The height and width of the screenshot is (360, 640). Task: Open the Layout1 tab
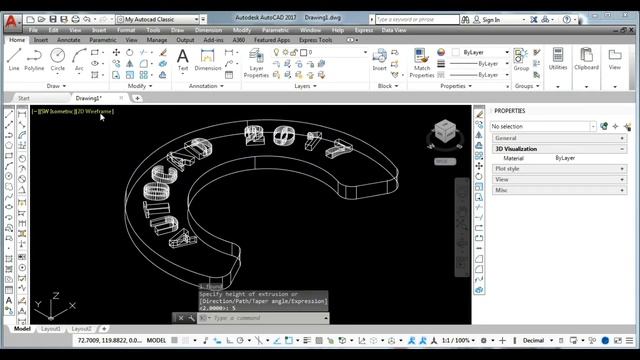pos(51,329)
